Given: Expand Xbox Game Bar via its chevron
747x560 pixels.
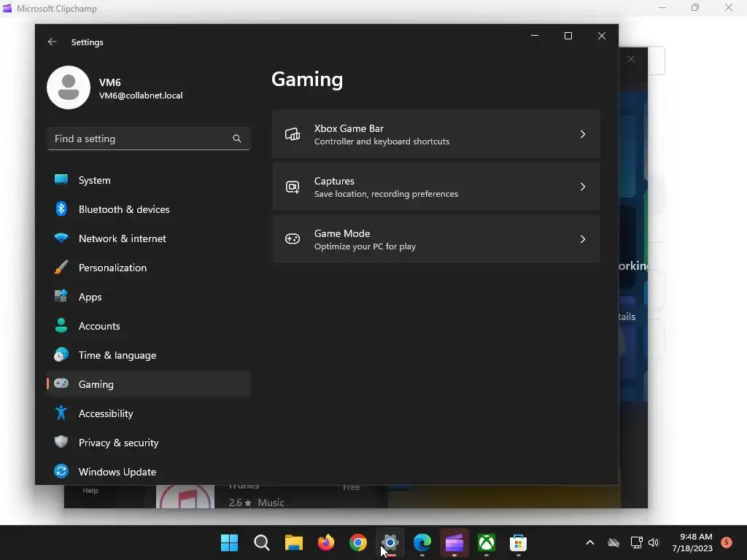Looking at the screenshot, I should click(x=583, y=134).
